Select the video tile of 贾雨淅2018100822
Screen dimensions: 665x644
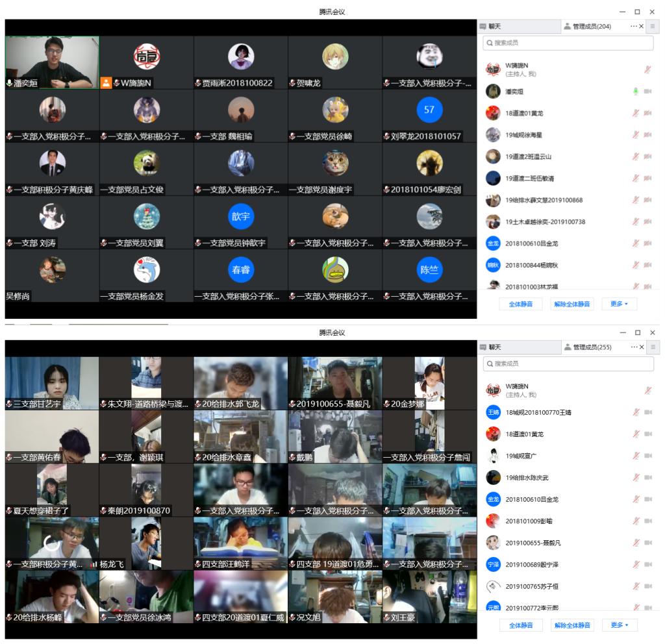click(240, 62)
